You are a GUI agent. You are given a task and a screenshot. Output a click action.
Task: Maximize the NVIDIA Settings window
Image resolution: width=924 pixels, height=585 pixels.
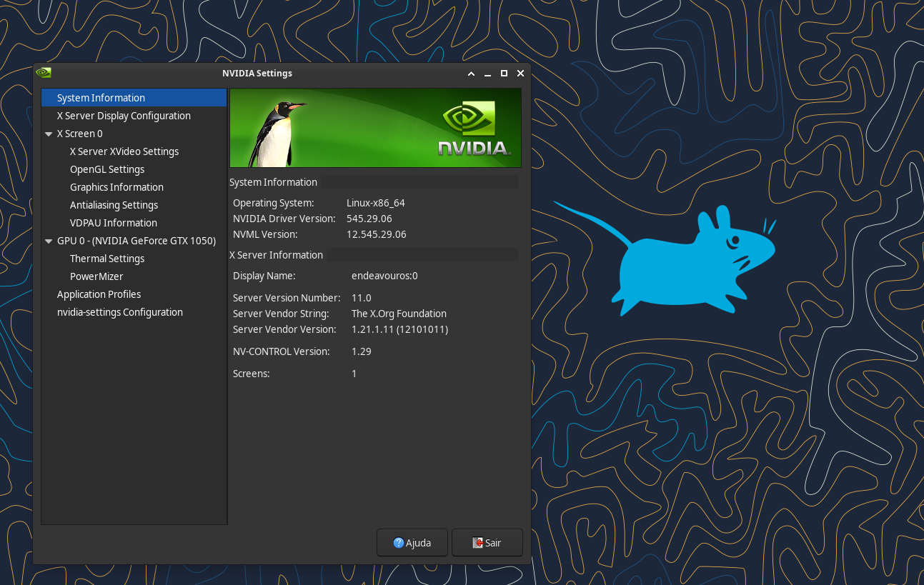tap(504, 74)
